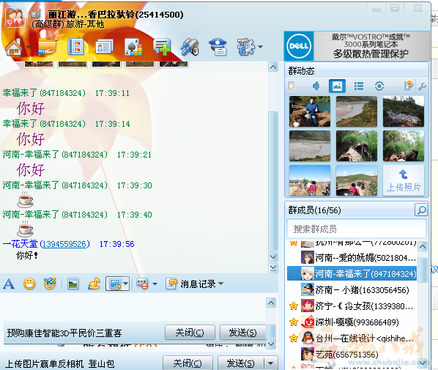Open photo of man in blue jacket
This screenshot has width=438, height=370.
310,111
